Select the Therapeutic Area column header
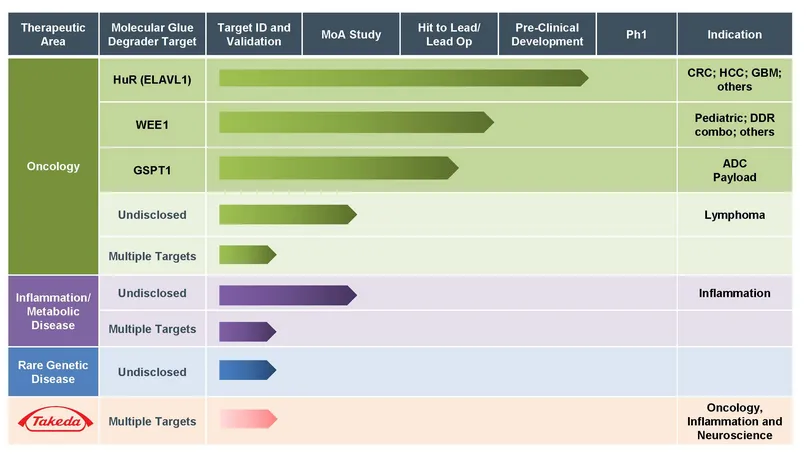The width and height of the screenshot is (808, 463). tap(52, 35)
